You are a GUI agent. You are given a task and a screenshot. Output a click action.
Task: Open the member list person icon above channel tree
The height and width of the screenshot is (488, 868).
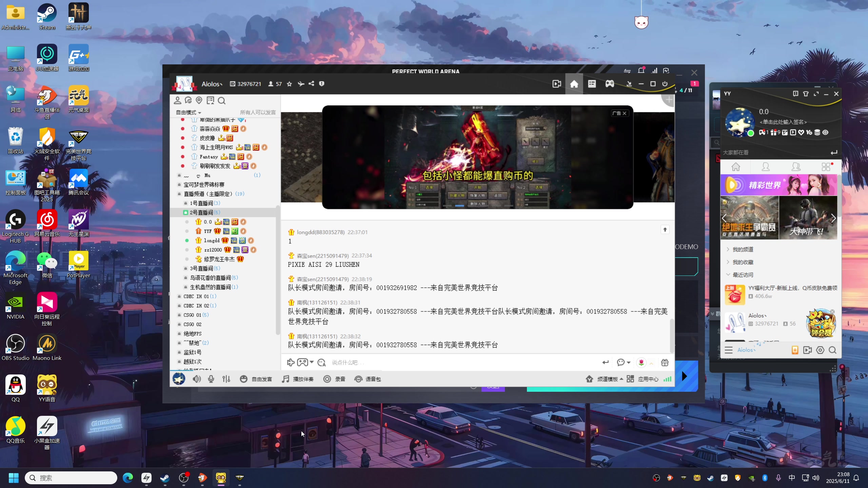pyautogui.click(x=177, y=100)
